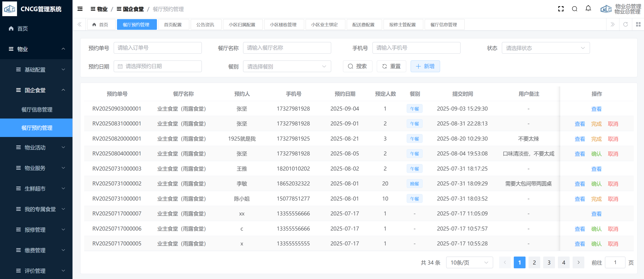Switch to the 公告资讯 tab

pos(205,25)
